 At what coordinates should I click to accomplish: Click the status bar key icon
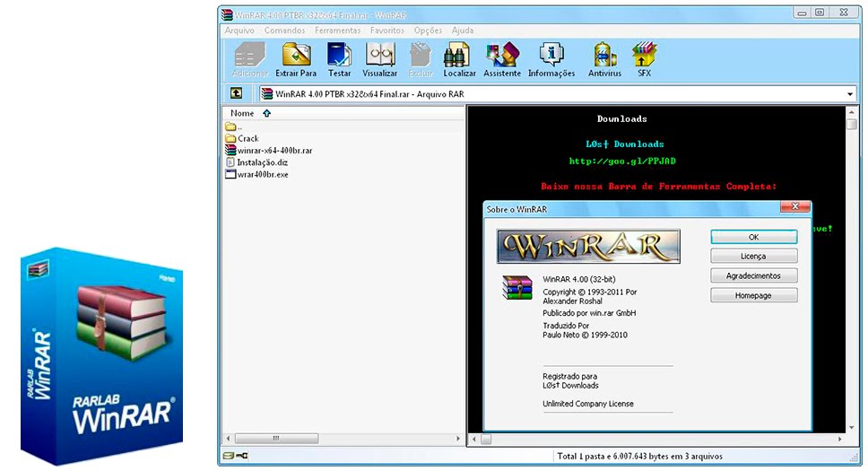(242, 456)
